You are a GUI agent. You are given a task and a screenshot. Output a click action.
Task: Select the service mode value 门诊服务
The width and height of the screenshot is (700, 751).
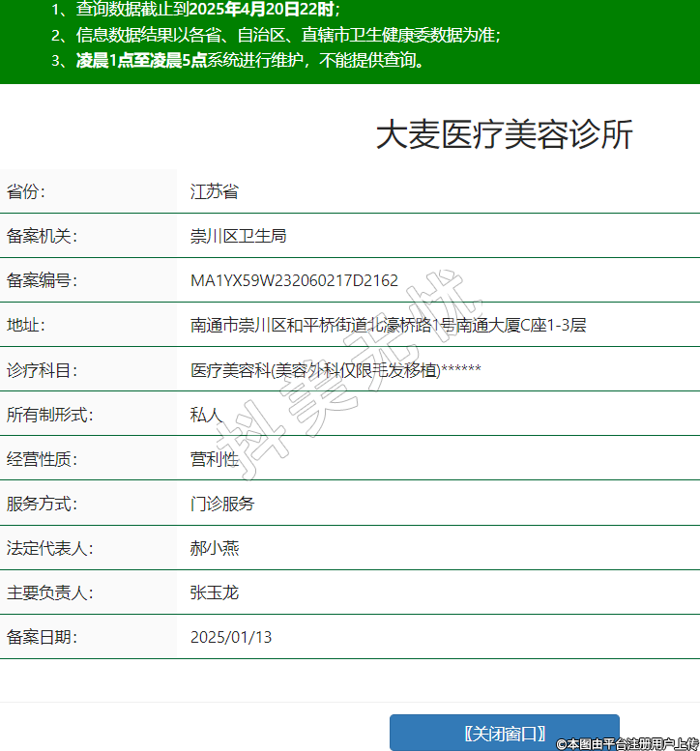[222, 504]
